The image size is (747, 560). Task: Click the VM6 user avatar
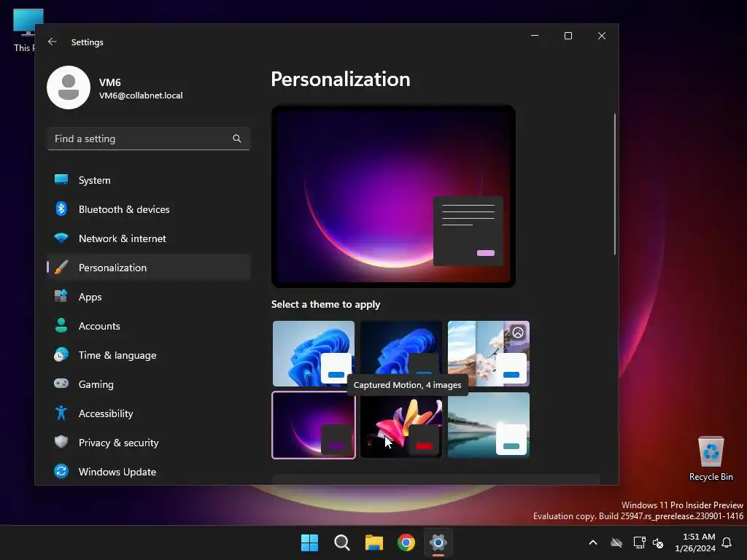click(69, 87)
